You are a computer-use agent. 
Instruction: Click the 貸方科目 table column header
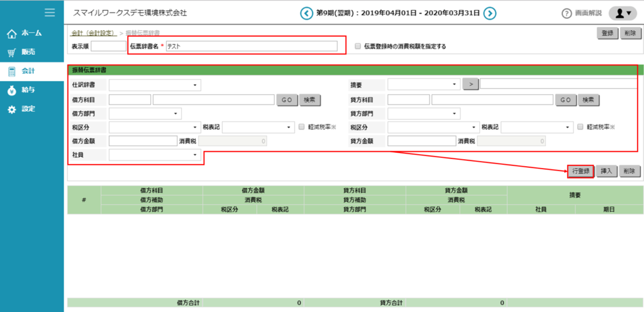point(355,191)
